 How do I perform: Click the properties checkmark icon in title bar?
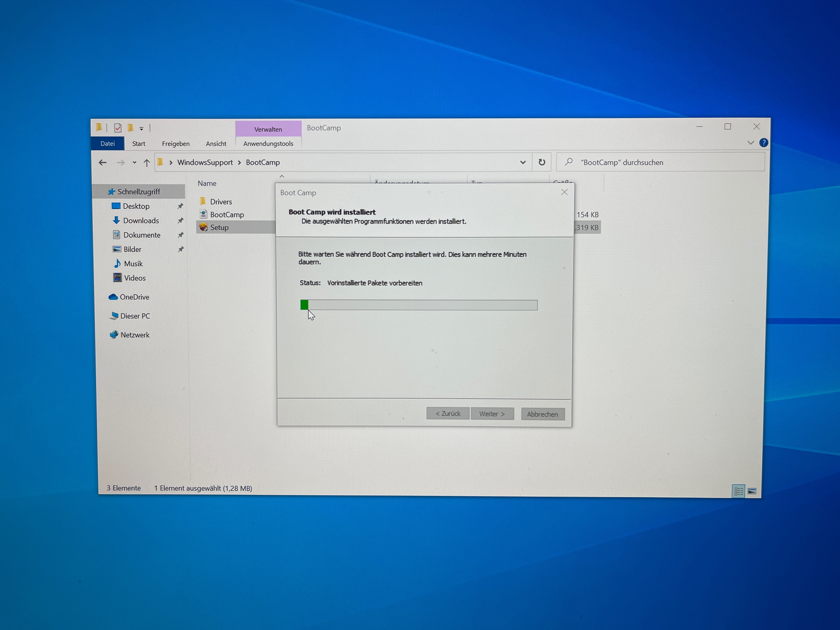coord(118,128)
